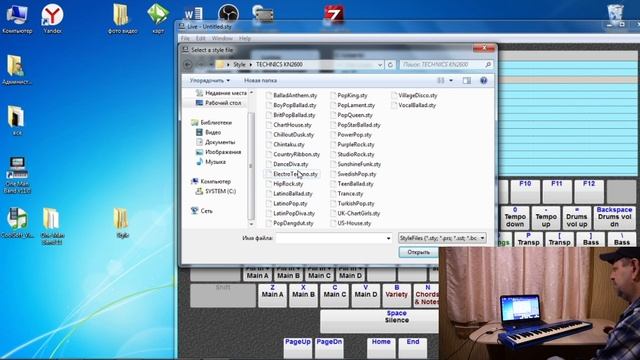Open the Упорядочить dropdown menu

[x=210, y=80]
